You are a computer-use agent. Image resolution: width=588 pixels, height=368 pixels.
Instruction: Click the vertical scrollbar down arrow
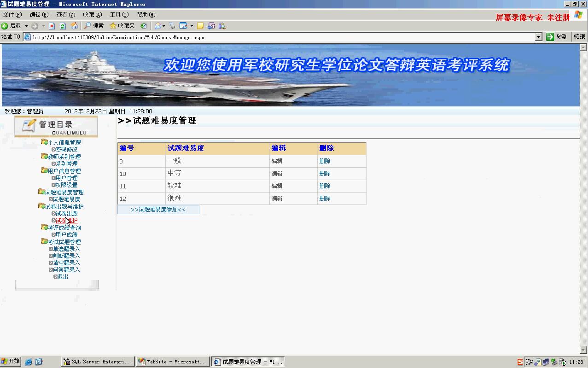pos(583,350)
